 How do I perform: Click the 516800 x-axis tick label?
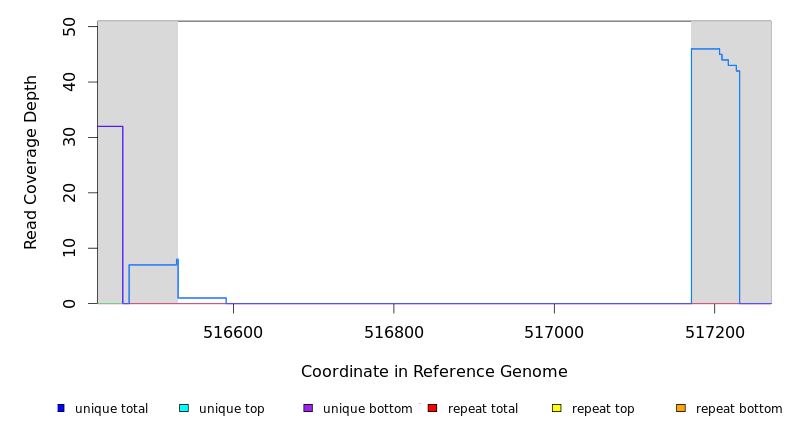[x=393, y=331]
